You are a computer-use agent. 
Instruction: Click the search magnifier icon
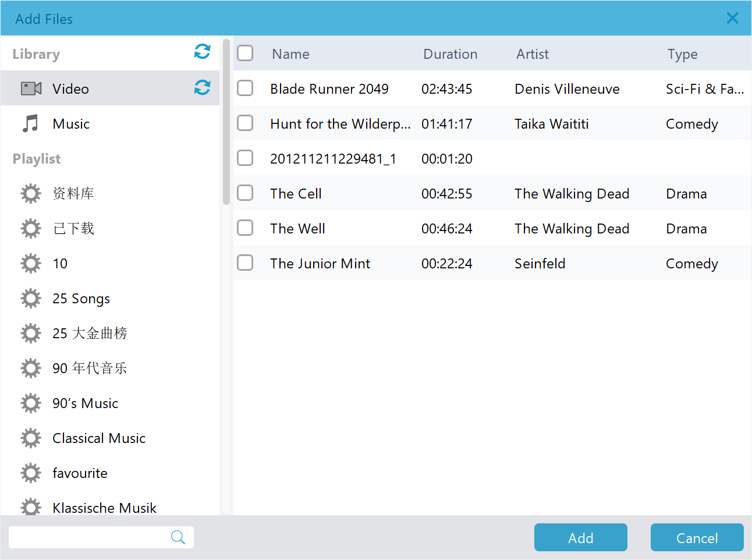click(178, 537)
